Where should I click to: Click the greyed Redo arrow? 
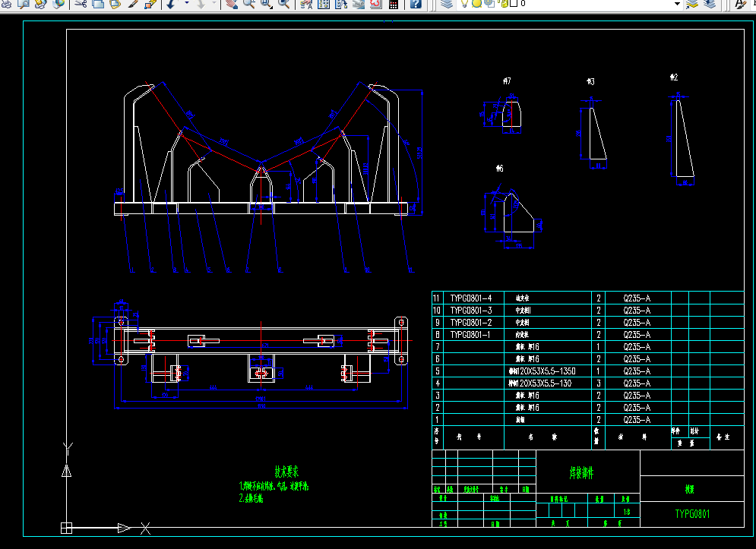(201, 4)
